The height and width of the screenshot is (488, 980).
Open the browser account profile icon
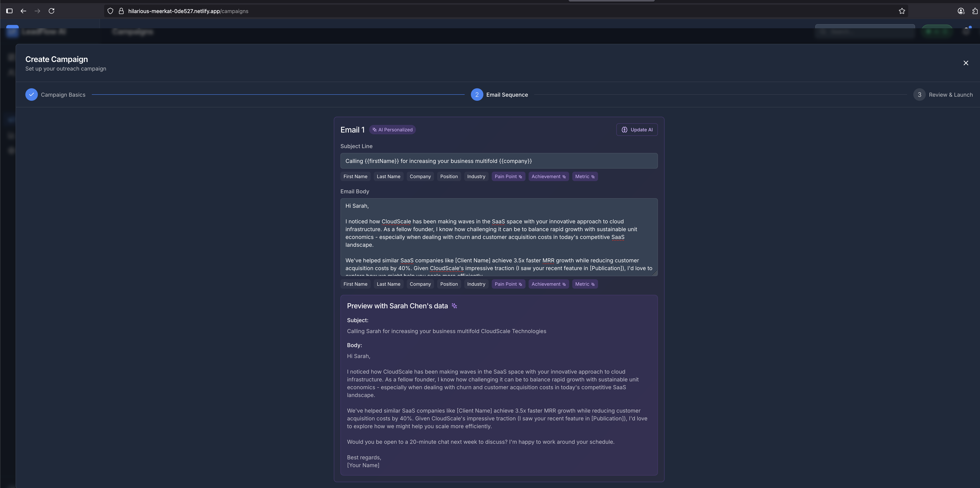point(961,11)
